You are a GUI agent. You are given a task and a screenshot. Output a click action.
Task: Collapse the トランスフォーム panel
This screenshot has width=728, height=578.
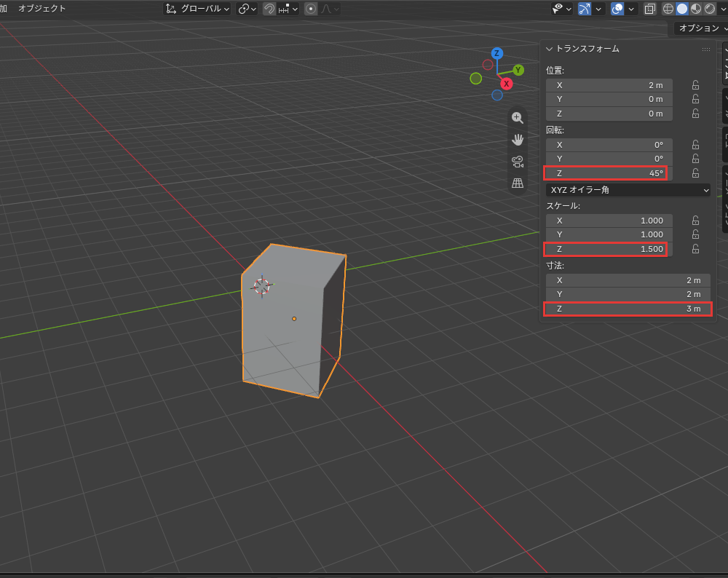[x=549, y=49]
